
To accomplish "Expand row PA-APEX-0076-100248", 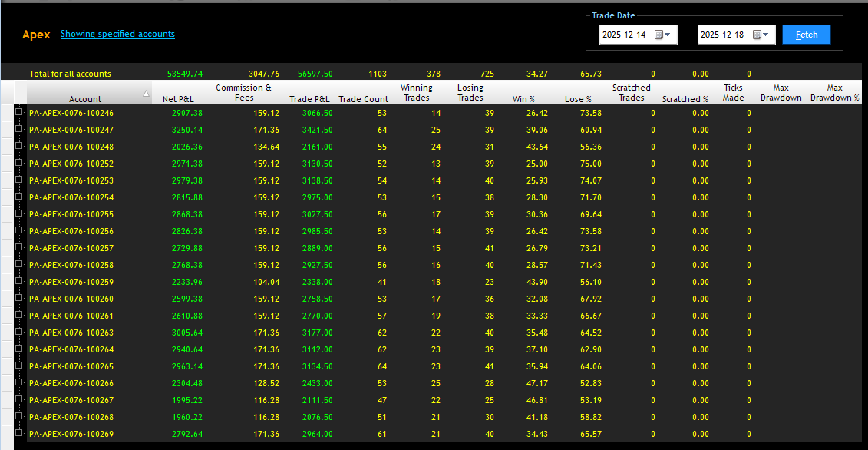I will point(19,146).
